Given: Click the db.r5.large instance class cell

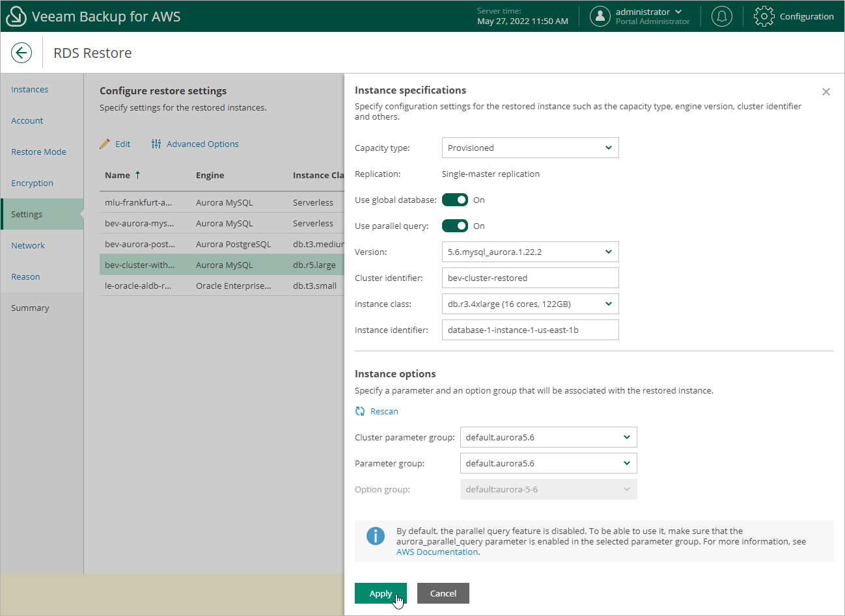Looking at the screenshot, I should click(314, 265).
